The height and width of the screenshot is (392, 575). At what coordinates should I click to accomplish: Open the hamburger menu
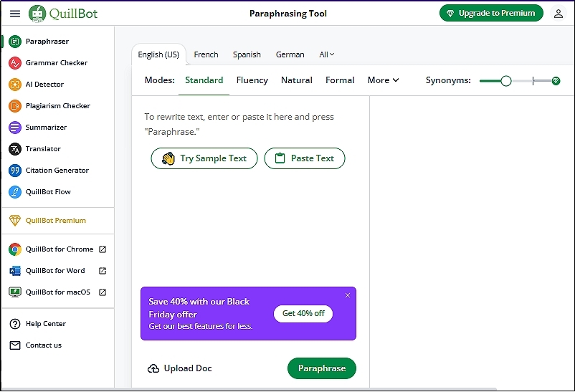(14, 14)
